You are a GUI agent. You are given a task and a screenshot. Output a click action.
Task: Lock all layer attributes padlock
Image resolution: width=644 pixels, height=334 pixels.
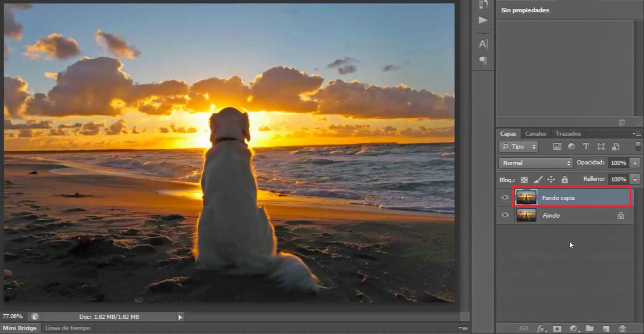point(565,179)
